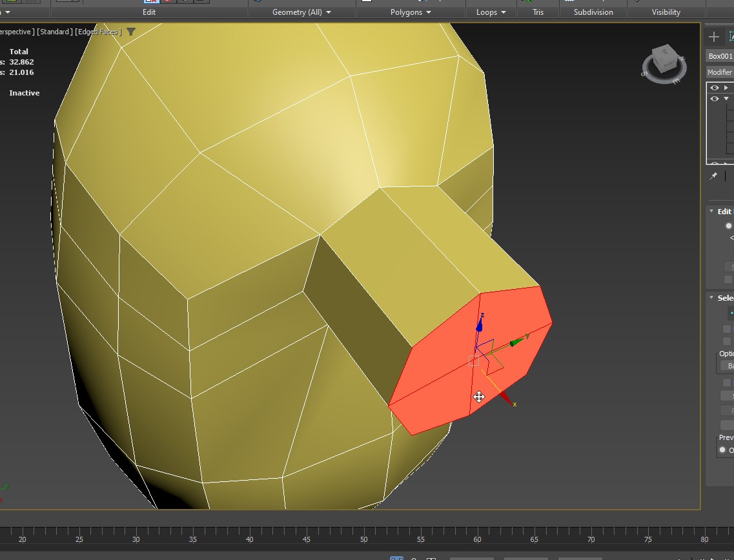734x560 pixels.
Task: Open the Edged Faces viewport menu
Action: click(97, 32)
